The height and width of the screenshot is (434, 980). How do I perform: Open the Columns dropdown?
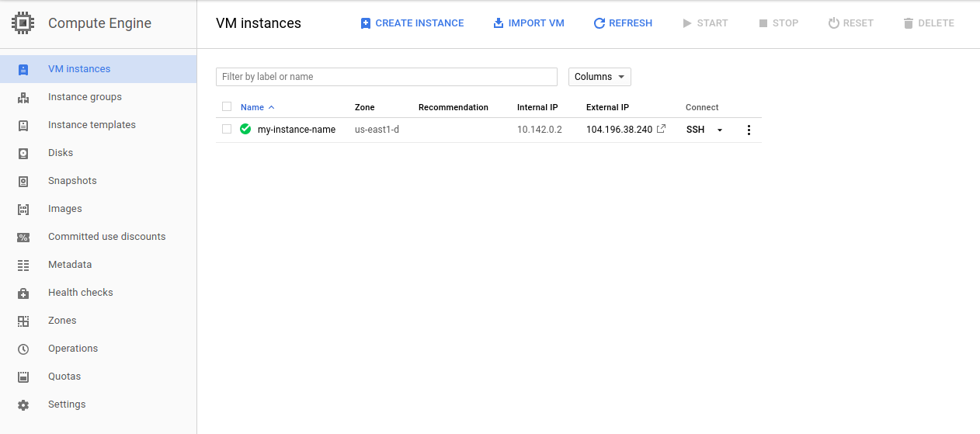point(599,77)
